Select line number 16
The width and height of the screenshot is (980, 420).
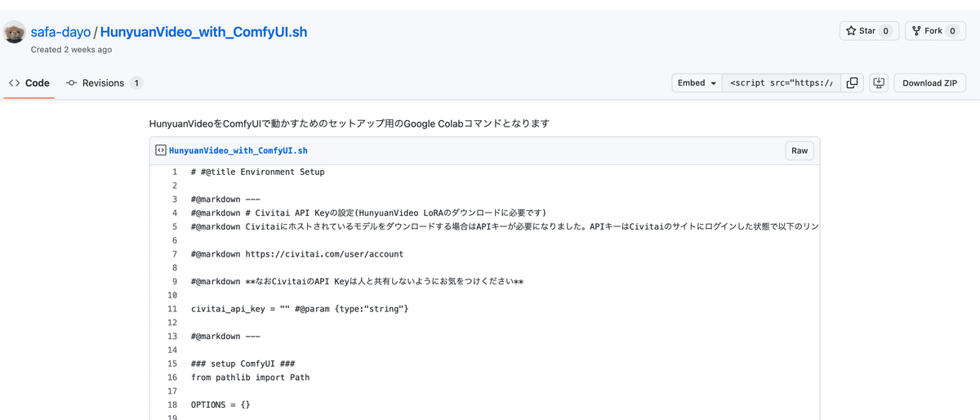point(171,378)
